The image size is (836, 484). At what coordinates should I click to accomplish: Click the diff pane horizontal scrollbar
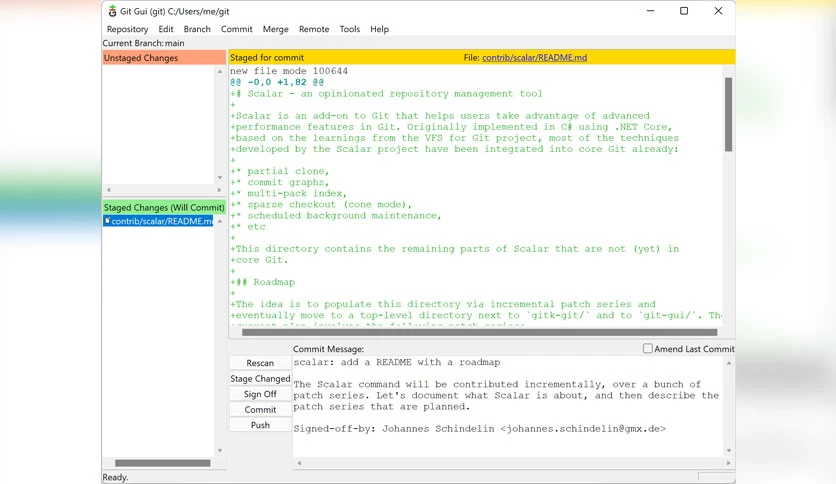click(479, 332)
